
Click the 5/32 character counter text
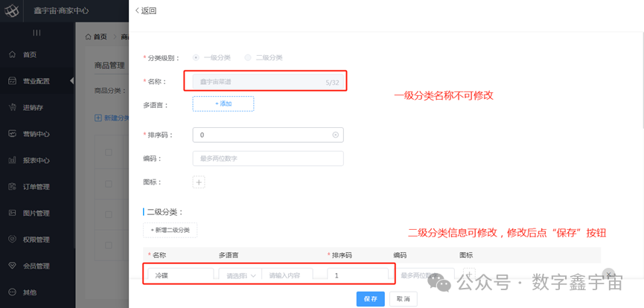pos(332,82)
